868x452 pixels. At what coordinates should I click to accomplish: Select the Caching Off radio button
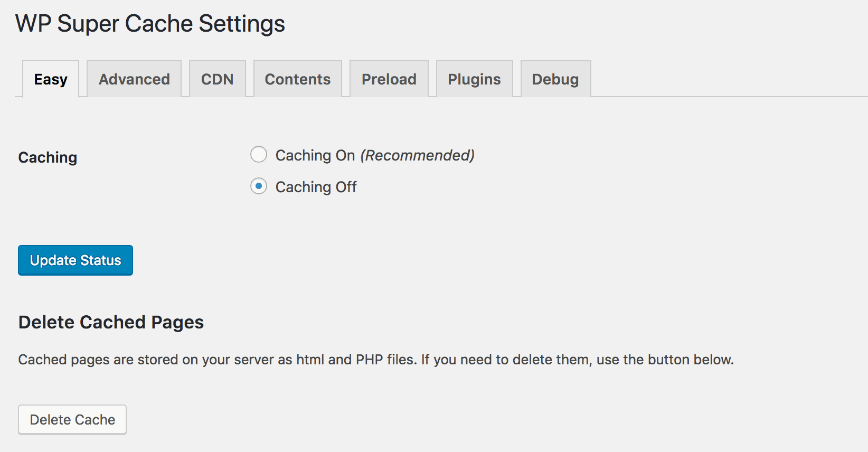[x=259, y=186]
